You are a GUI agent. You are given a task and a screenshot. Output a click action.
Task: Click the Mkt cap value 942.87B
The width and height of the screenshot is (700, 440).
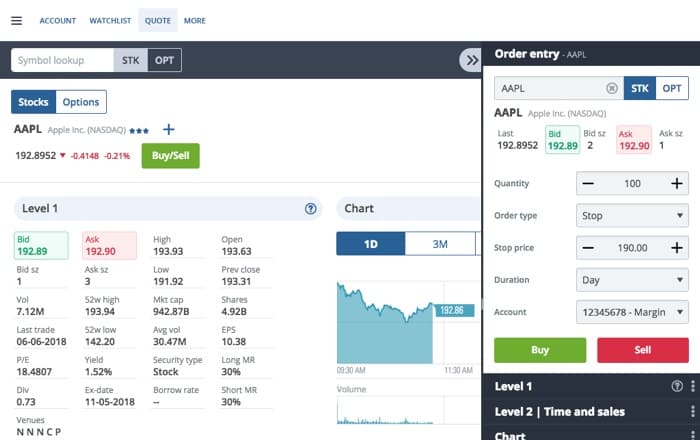click(x=171, y=311)
